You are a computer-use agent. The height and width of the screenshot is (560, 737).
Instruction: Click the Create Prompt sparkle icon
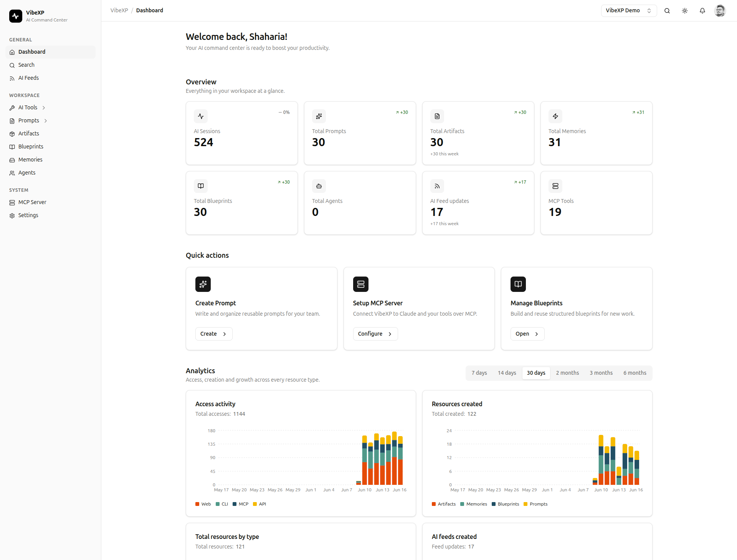pos(203,284)
